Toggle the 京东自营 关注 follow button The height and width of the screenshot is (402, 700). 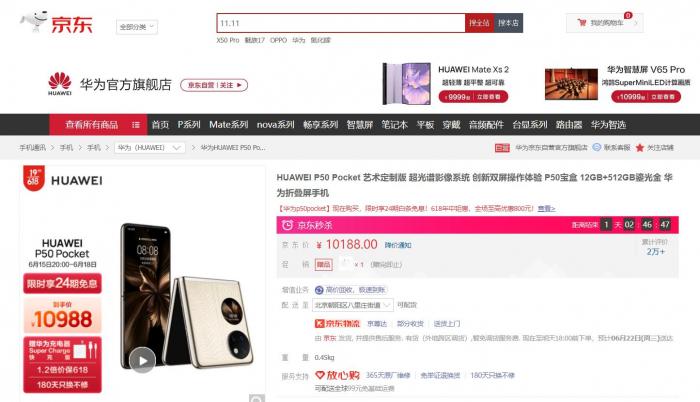pyautogui.click(x=214, y=85)
